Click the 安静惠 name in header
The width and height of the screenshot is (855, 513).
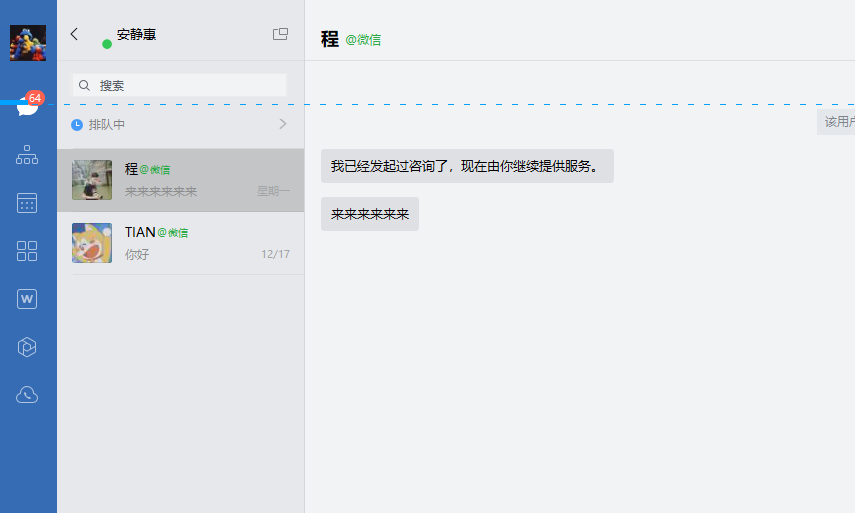[x=136, y=34]
